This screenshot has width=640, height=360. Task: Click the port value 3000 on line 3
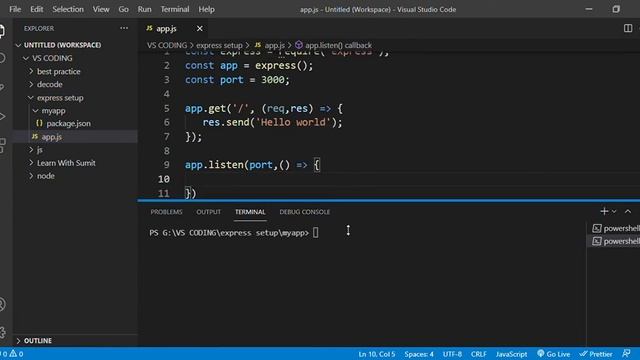272,80
